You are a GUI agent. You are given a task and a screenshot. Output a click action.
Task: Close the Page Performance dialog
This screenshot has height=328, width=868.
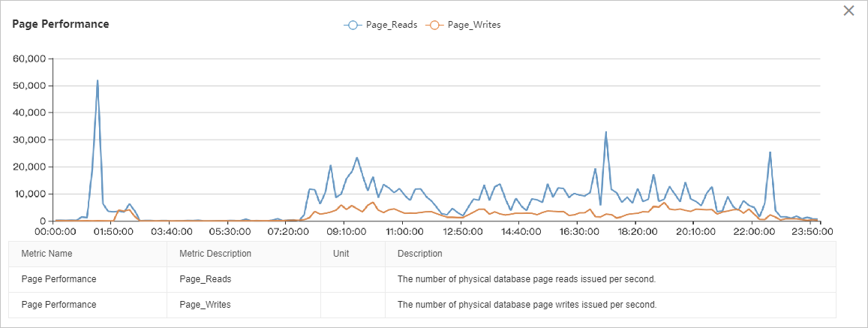[848, 11]
